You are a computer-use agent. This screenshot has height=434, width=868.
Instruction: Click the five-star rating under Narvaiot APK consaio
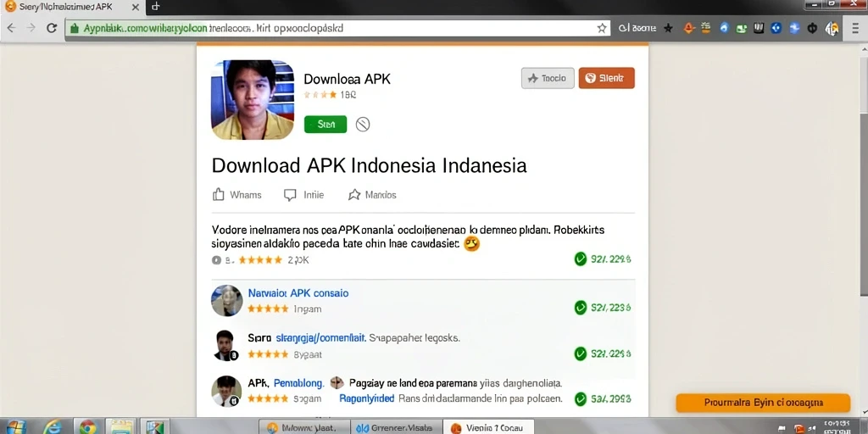click(268, 309)
